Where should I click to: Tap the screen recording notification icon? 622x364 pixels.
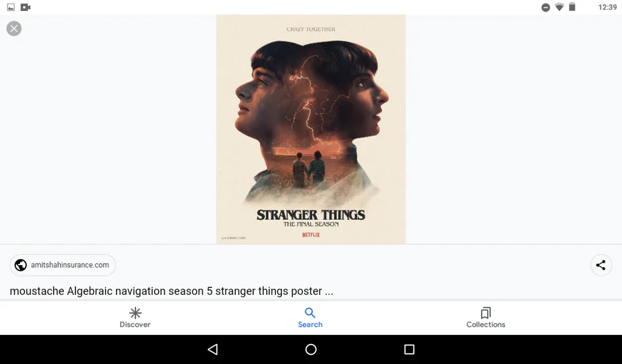point(26,7)
